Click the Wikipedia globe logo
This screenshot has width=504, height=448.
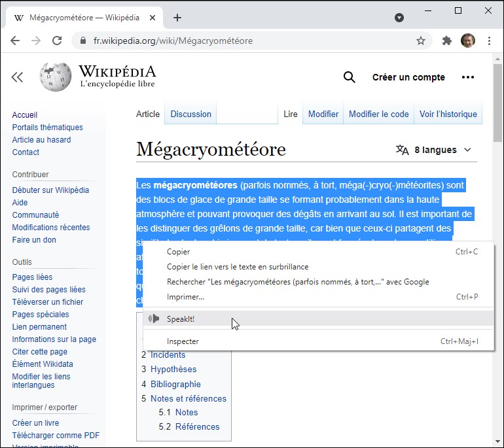56,77
